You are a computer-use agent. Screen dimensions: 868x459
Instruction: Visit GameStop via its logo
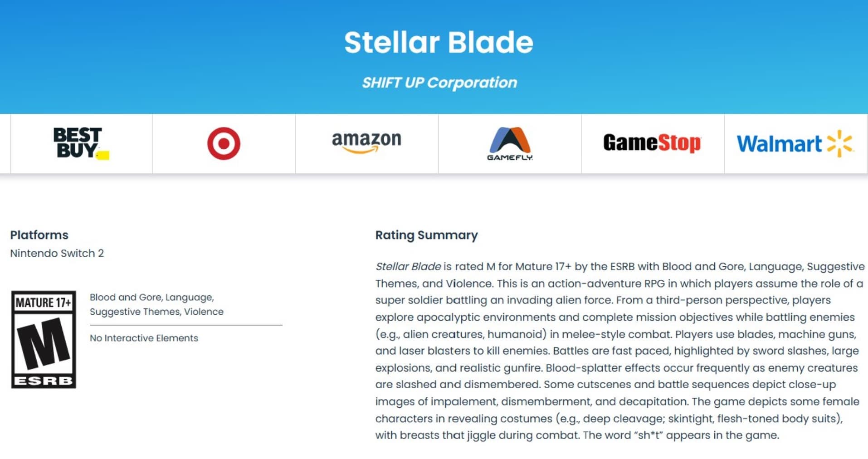coord(652,143)
